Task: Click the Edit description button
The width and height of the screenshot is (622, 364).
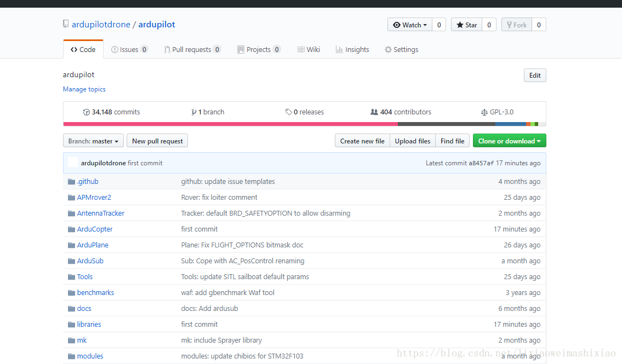Action: tap(535, 75)
